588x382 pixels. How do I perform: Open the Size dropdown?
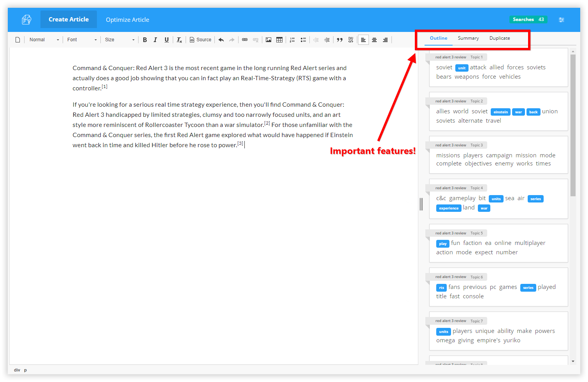pyautogui.click(x=119, y=40)
